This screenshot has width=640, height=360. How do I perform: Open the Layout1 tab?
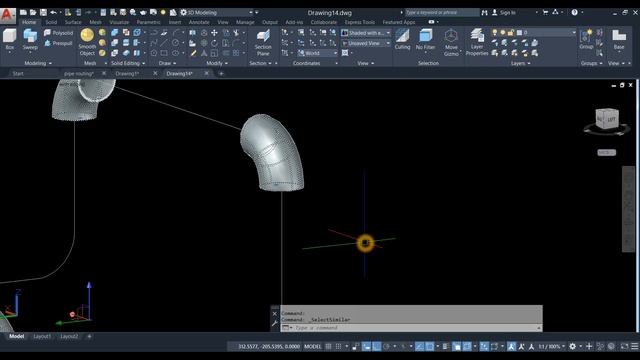tap(42, 336)
